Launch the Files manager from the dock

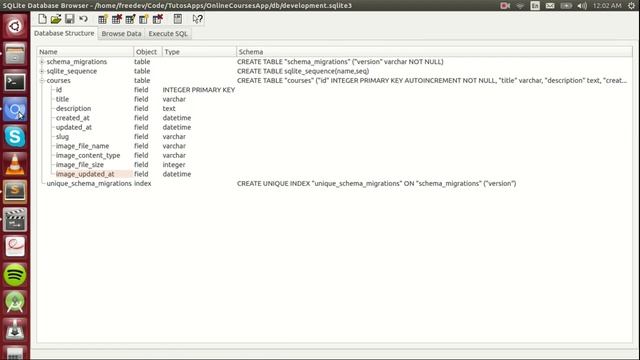pyautogui.click(x=15, y=54)
